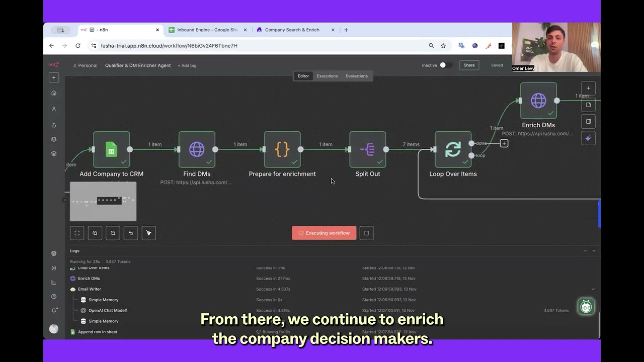Switch to the Evaluations tab
Viewport: 644px width, 362px height.
pos(357,76)
